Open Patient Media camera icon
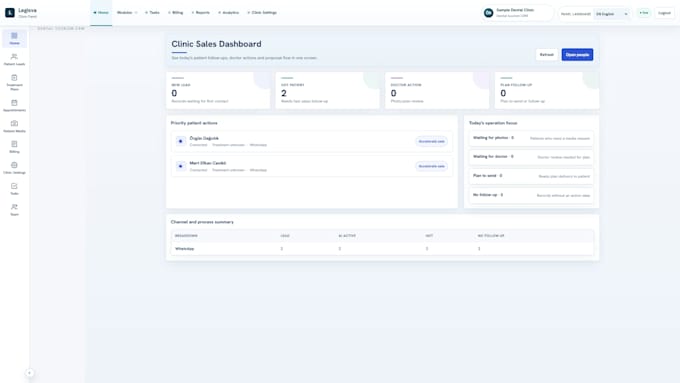 point(14,123)
